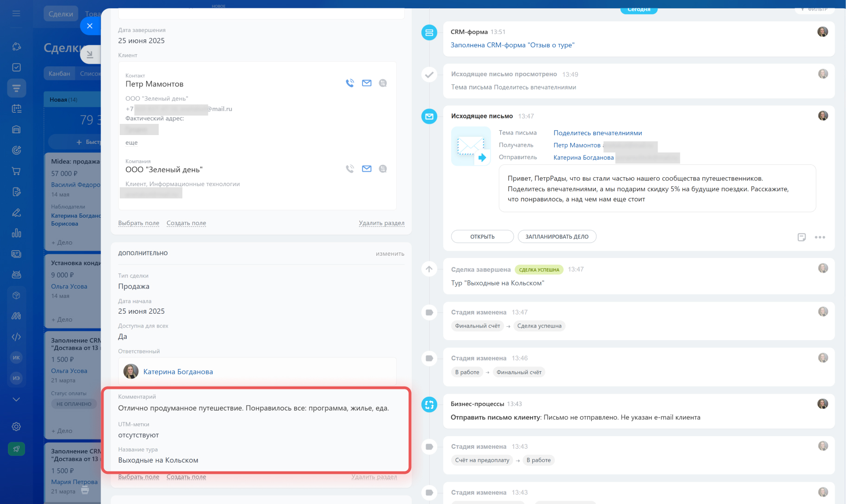Click collapse slider arrow button near Сделки
The image size is (846, 504).
point(90,54)
